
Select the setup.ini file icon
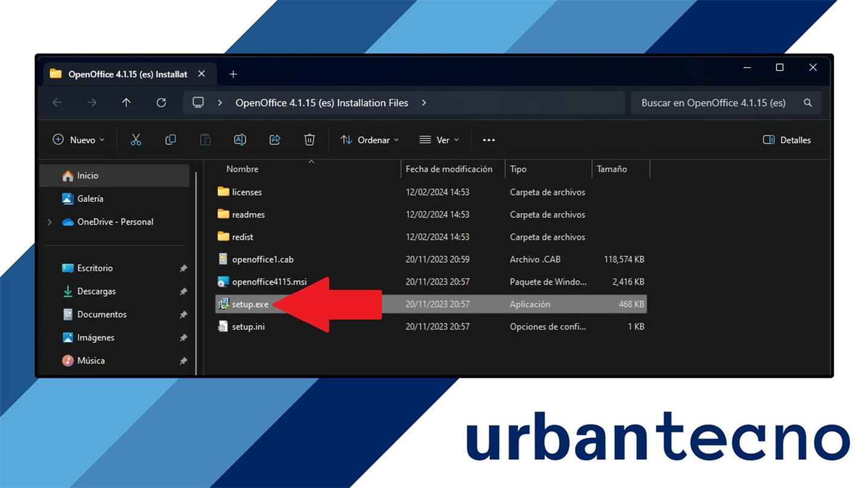tap(223, 327)
